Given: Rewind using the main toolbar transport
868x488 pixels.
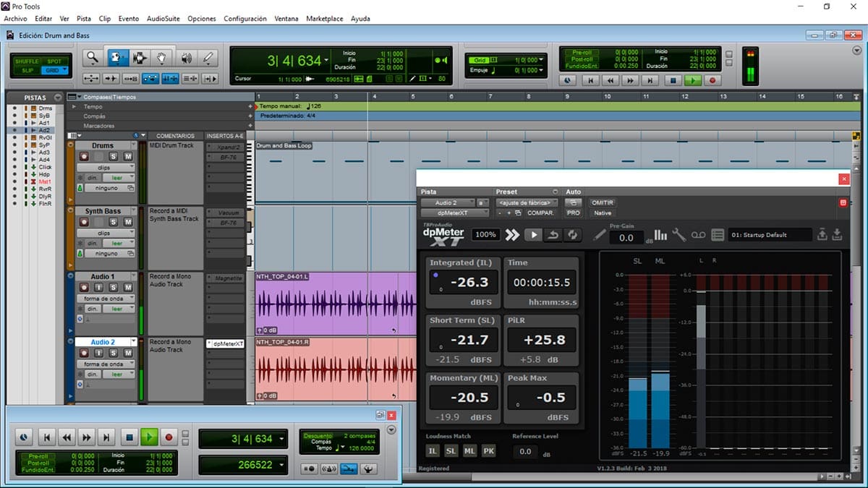Looking at the screenshot, I should tap(610, 81).
